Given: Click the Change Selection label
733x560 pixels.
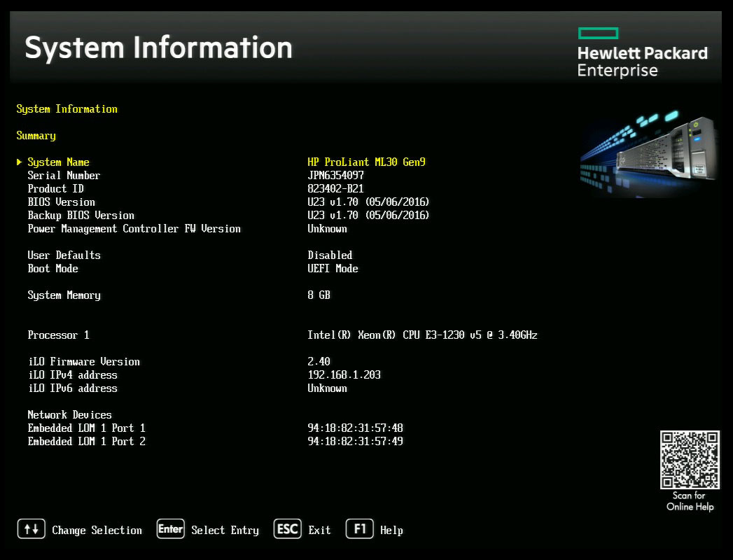Looking at the screenshot, I should coord(97,531).
